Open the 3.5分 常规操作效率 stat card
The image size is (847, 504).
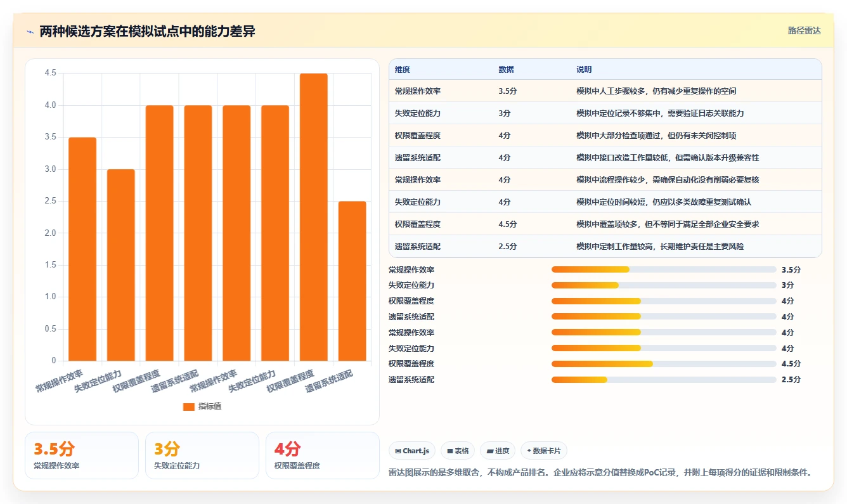(82, 455)
